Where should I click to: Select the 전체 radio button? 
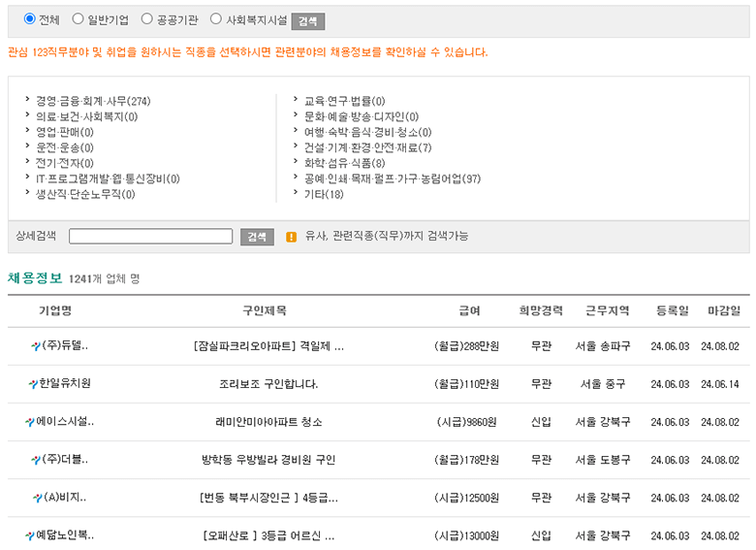click(30, 18)
